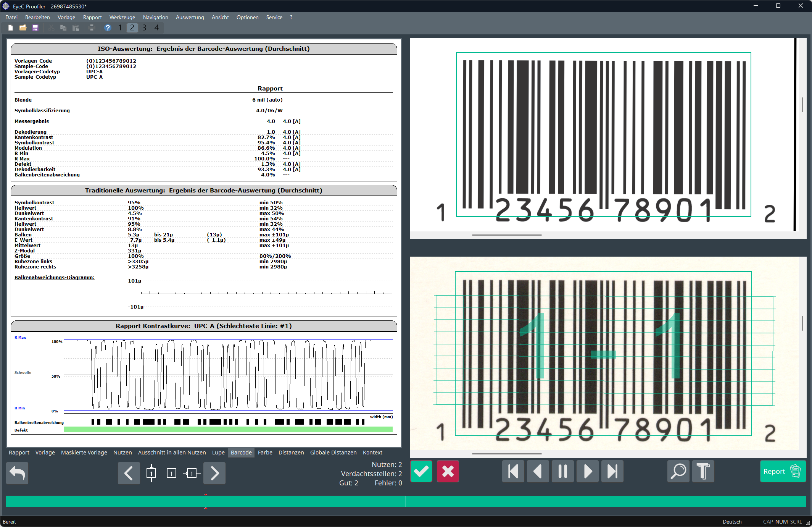Switch to view preset 3
The width and height of the screenshot is (812, 527).
[144, 28]
